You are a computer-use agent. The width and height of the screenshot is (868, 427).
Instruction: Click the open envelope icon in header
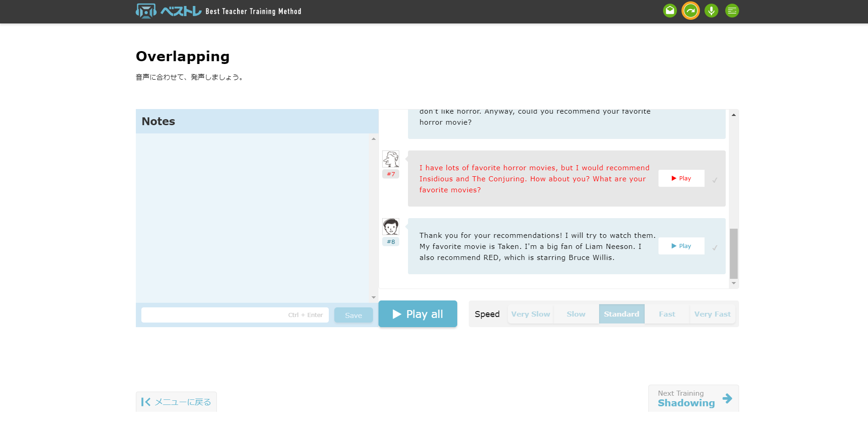pyautogui.click(x=670, y=11)
